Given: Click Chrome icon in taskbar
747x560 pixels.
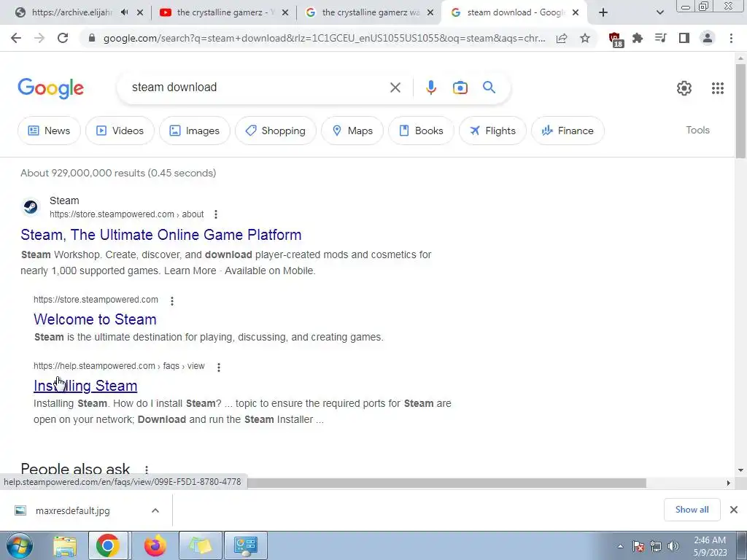Looking at the screenshot, I should point(108,545).
